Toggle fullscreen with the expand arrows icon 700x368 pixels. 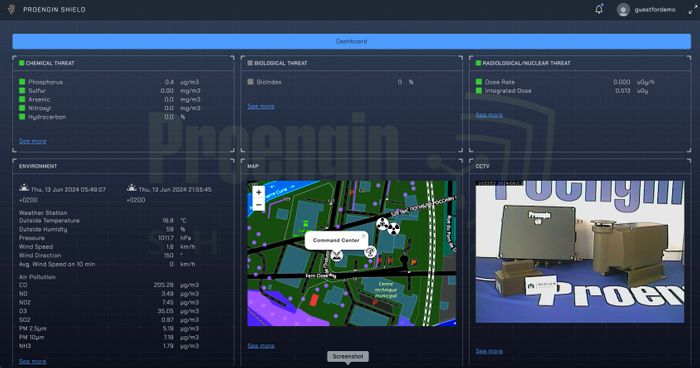pos(692,9)
